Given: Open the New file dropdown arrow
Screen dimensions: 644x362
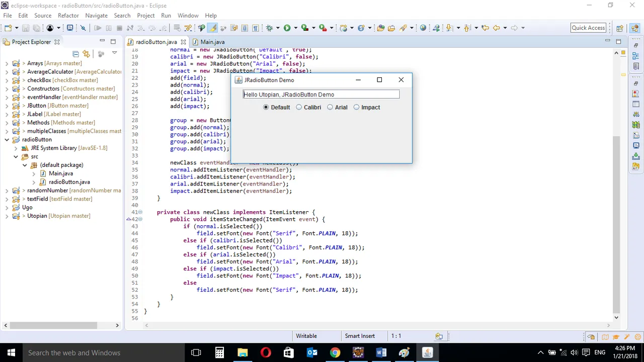Looking at the screenshot, I should point(17,28).
